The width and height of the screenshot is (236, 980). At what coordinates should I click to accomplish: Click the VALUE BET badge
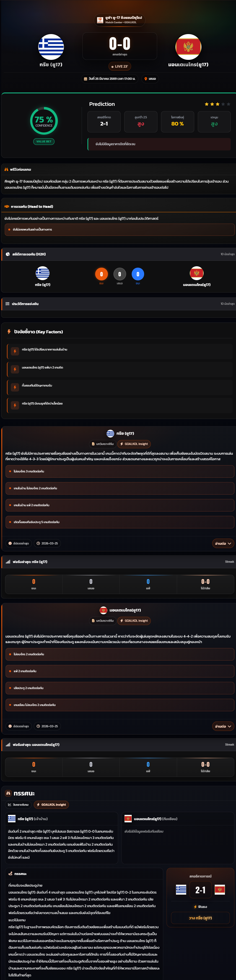(44, 142)
